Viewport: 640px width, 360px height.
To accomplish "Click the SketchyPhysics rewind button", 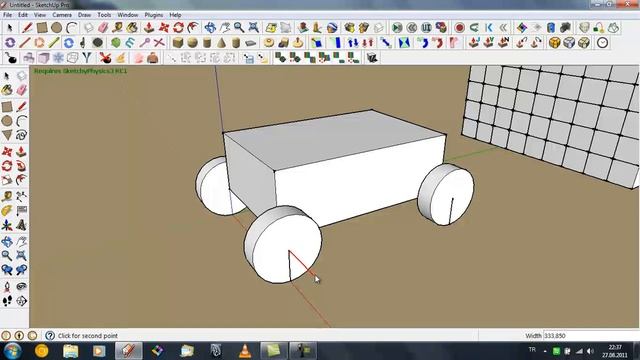I will coord(411,28).
